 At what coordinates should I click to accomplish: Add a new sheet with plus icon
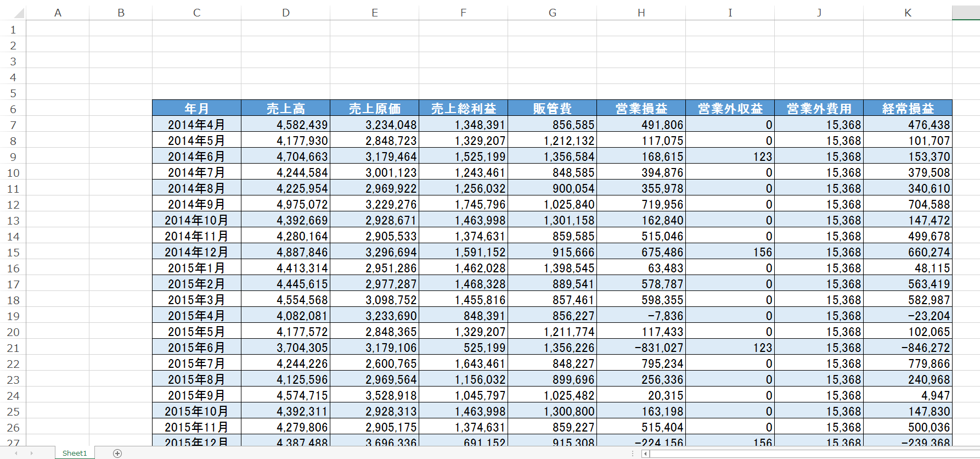pos(117,453)
